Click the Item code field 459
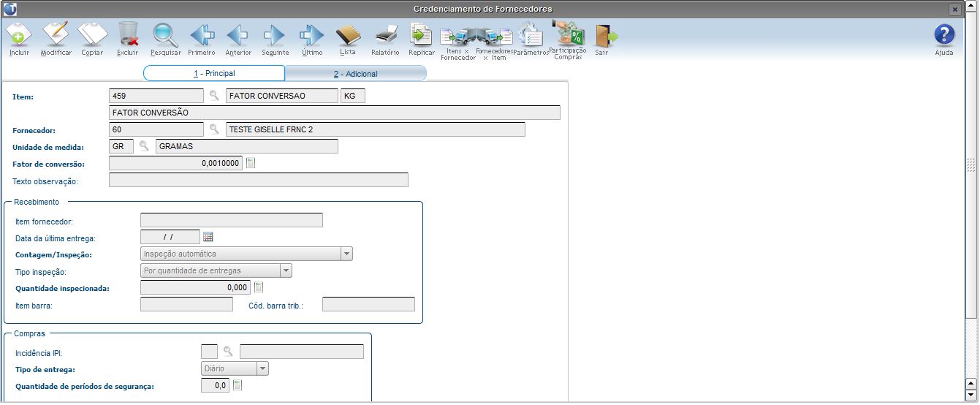The width and height of the screenshot is (980, 405). 156,95
